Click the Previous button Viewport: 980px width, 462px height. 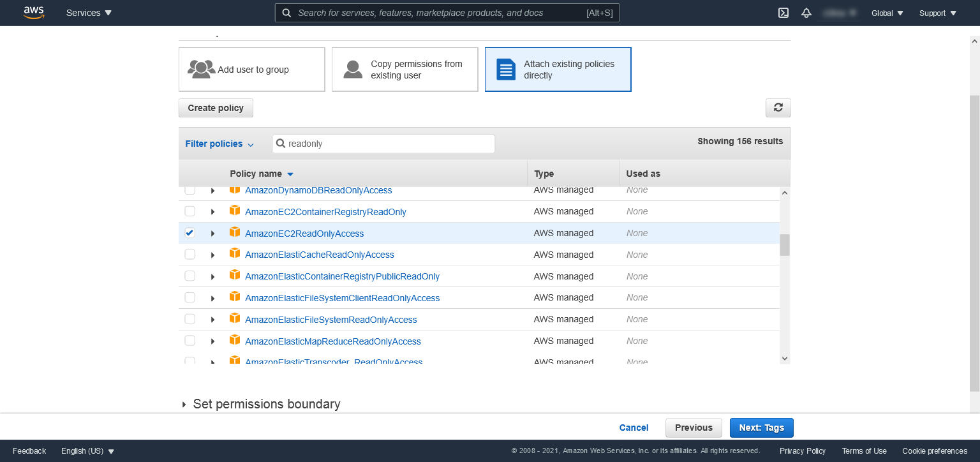[x=694, y=428]
